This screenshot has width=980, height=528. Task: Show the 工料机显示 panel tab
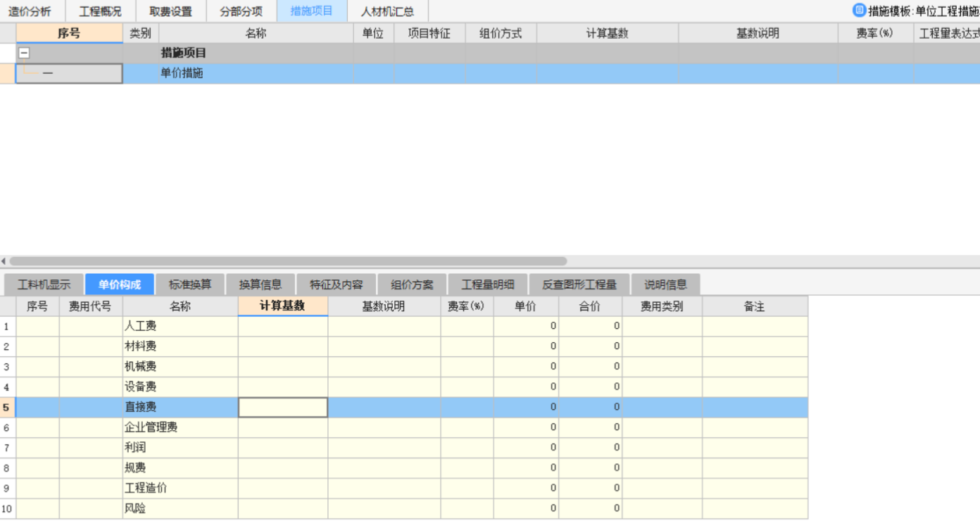click(x=44, y=284)
